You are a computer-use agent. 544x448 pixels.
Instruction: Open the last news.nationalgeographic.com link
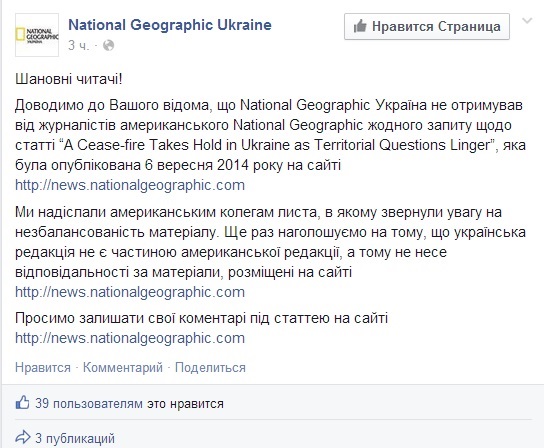(x=130, y=338)
